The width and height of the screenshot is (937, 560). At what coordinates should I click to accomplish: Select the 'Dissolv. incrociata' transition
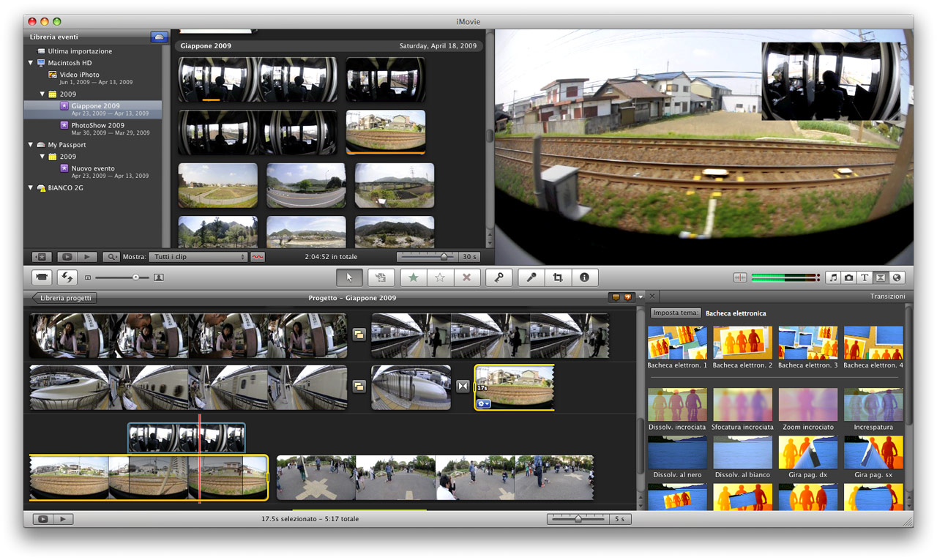click(x=677, y=409)
